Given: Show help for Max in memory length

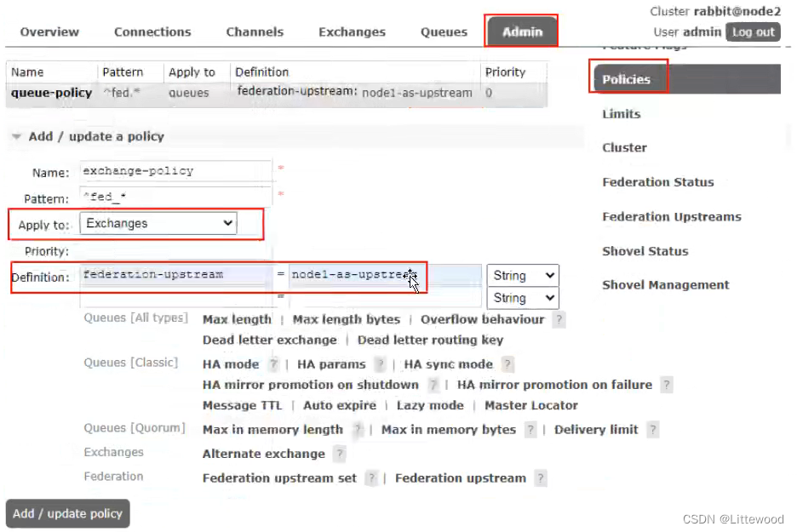Looking at the screenshot, I should (358, 430).
